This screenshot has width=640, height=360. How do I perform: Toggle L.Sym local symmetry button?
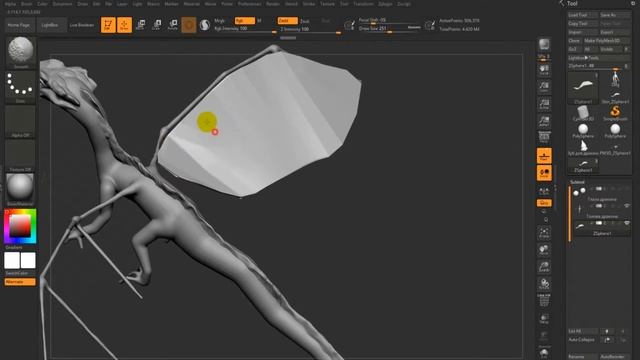[x=544, y=191]
